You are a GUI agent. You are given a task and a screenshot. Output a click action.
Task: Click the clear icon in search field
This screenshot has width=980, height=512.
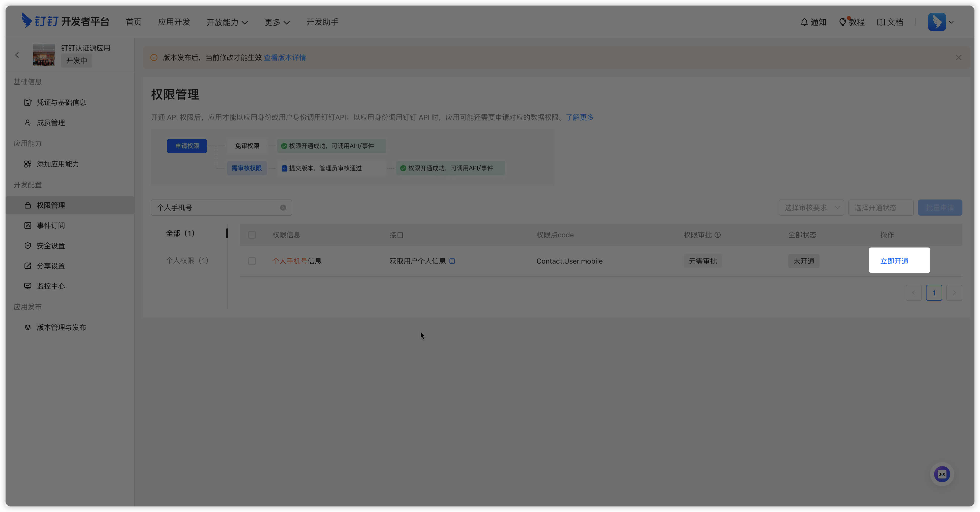click(x=283, y=208)
